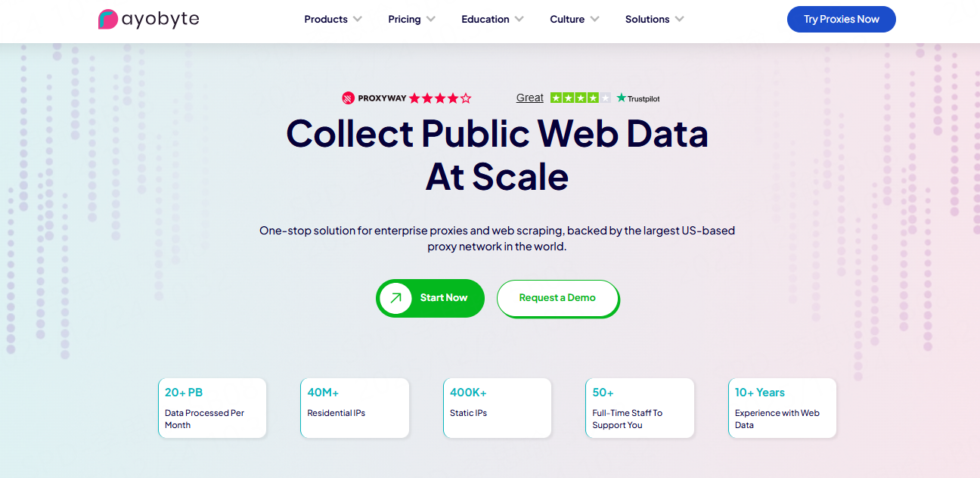Select the 20+ PB Data Processed card
This screenshot has width=980, height=478.
pyautogui.click(x=212, y=408)
